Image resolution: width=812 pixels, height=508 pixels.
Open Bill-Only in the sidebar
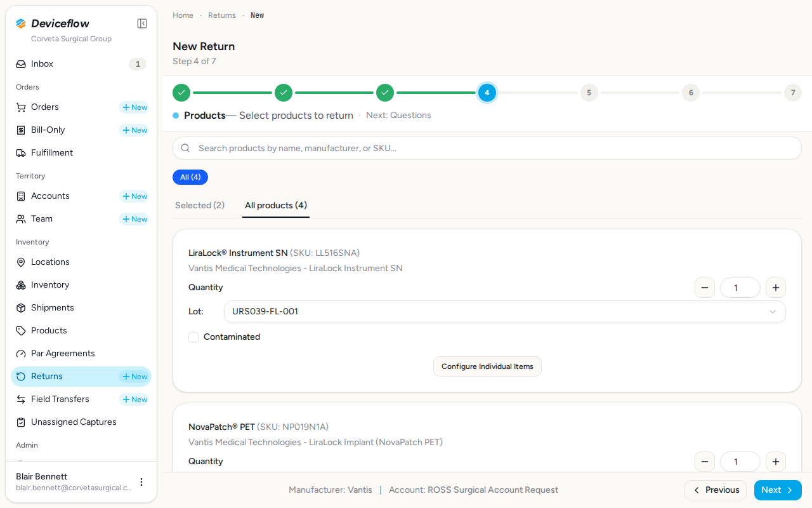coord(48,130)
